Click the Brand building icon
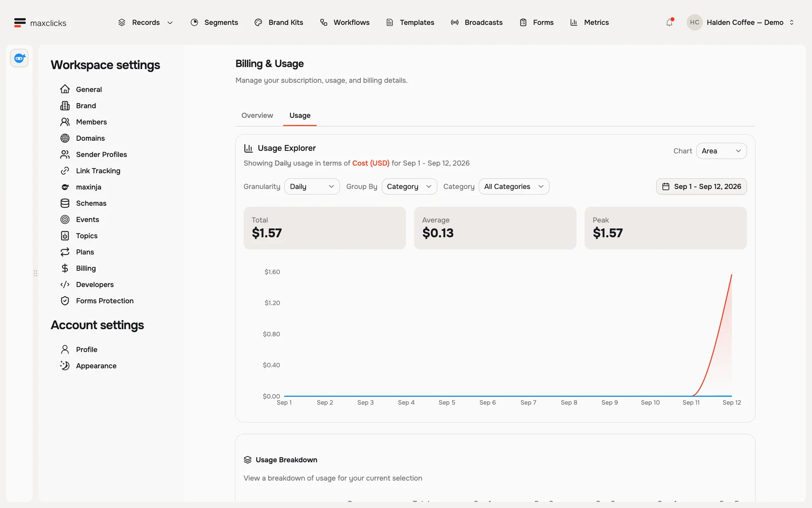The width and height of the screenshot is (812, 508). tap(65, 106)
